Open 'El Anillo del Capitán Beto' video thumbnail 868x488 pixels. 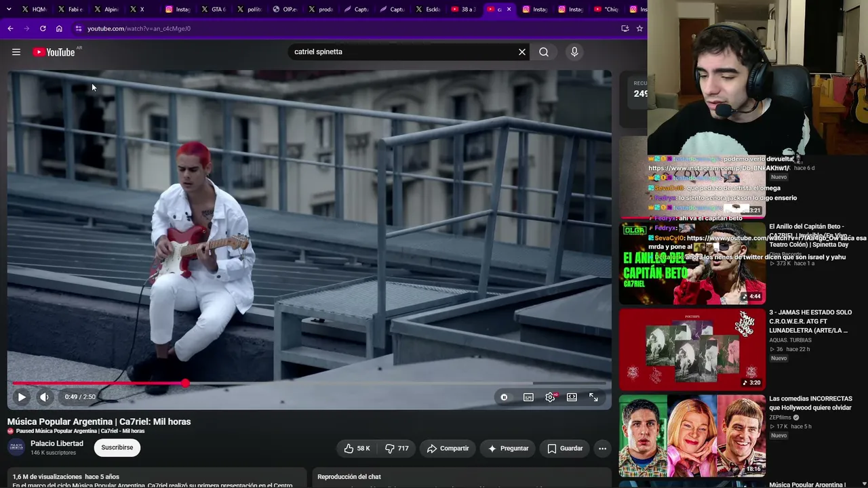coord(692,263)
